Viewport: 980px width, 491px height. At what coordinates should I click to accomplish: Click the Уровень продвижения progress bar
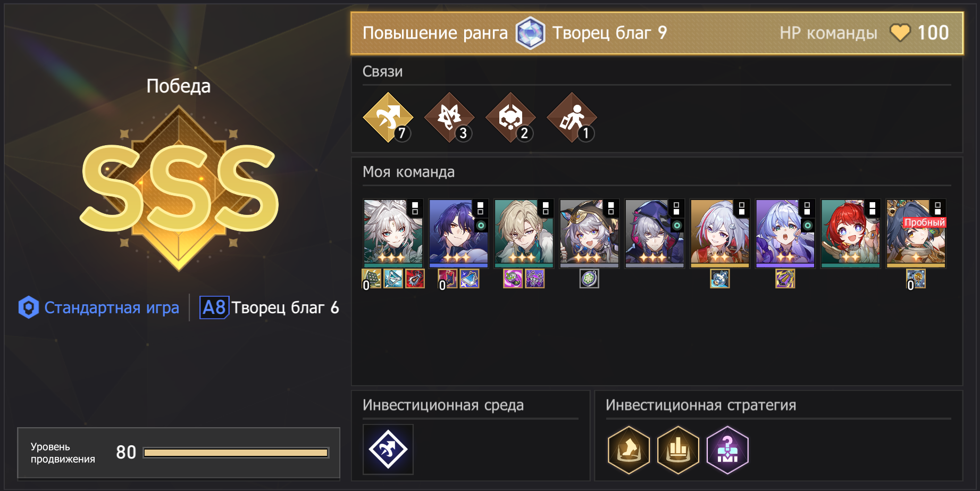pos(236,453)
